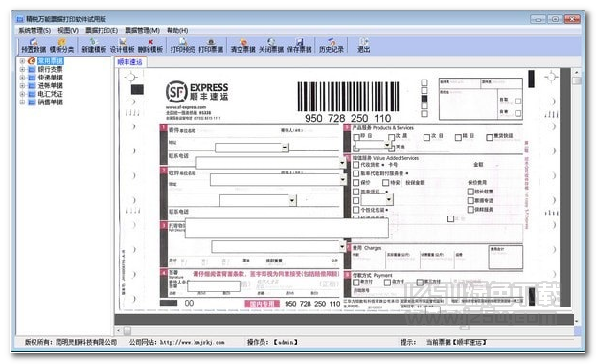
Task: Click the folder icon beside 快递单据
Action: (32, 78)
